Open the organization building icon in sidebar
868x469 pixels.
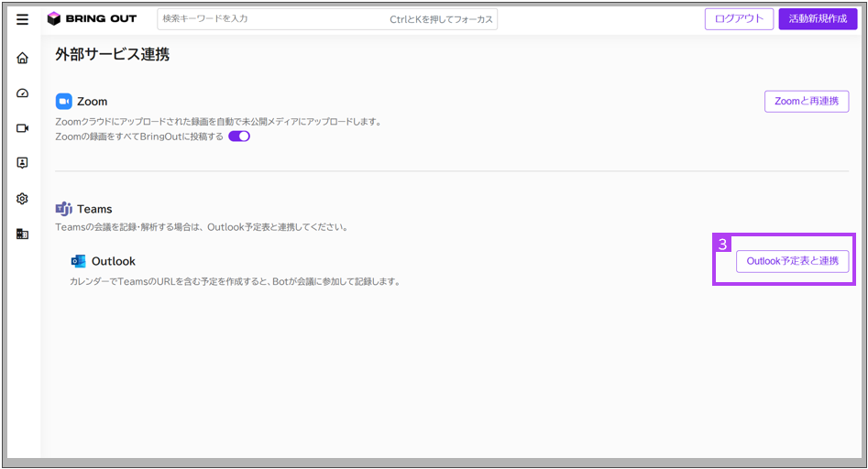22,234
